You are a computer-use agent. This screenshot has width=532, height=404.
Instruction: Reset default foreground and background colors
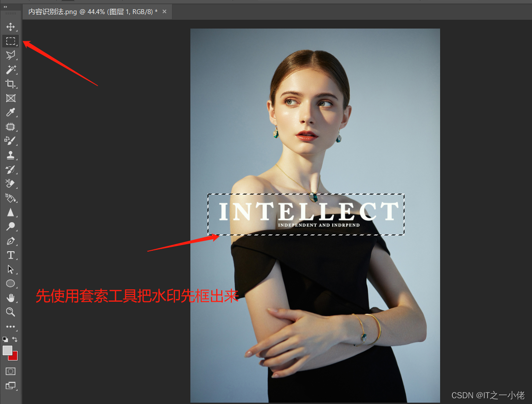pyautogui.click(x=5, y=339)
